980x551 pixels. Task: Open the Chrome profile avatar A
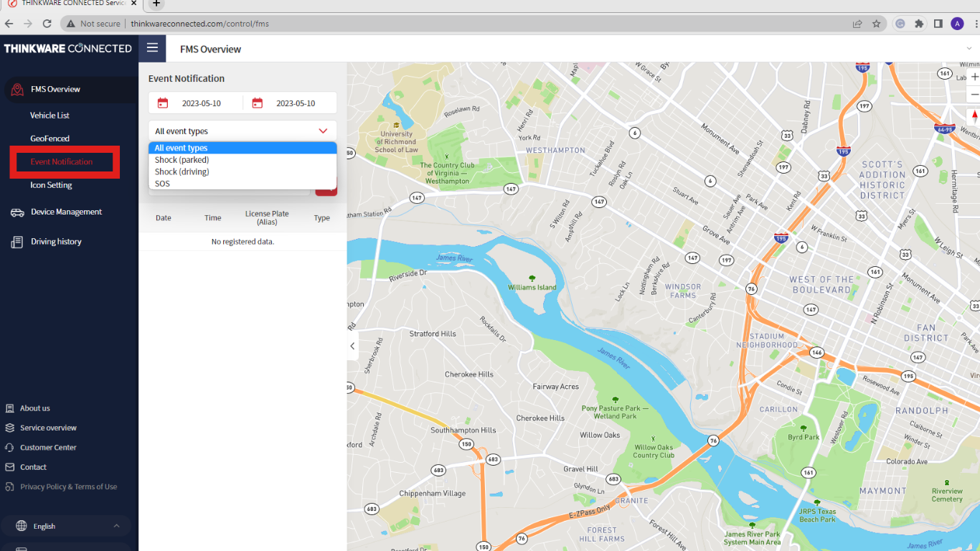(957, 24)
